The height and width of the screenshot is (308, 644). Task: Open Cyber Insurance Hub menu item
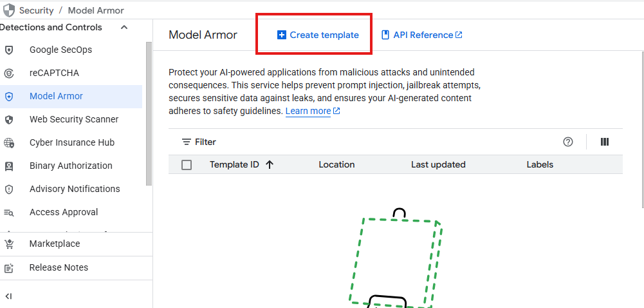[x=71, y=143]
